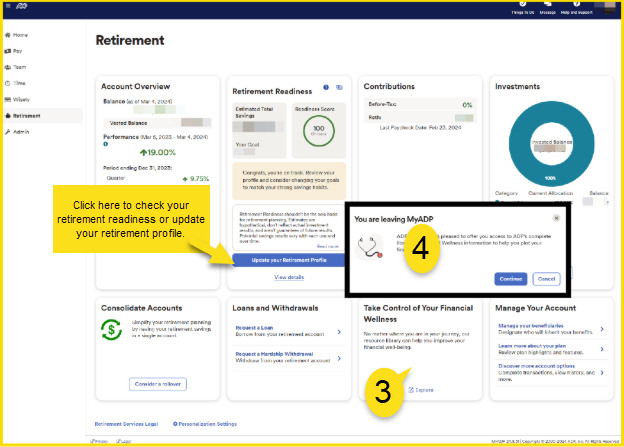Image resolution: width=624 pixels, height=447 pixels.
Task: Click the 9.75% quarter value
Action: pos(196,179)
